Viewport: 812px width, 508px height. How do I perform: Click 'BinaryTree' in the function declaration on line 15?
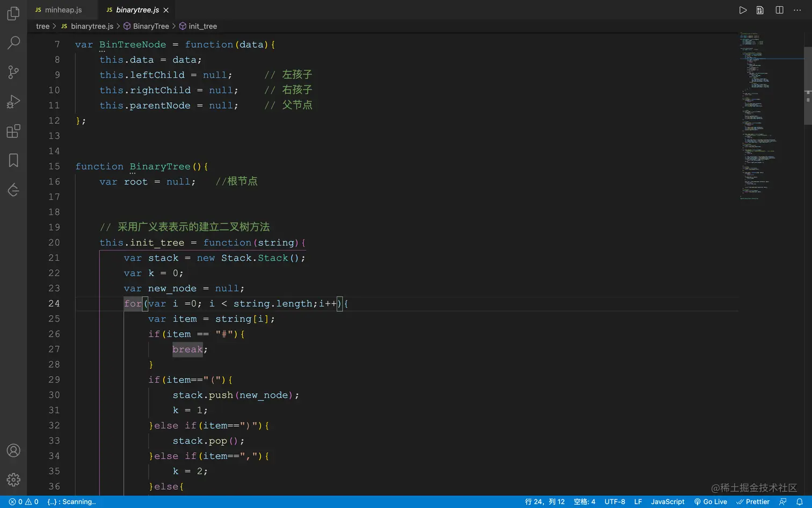click(160, 167)
